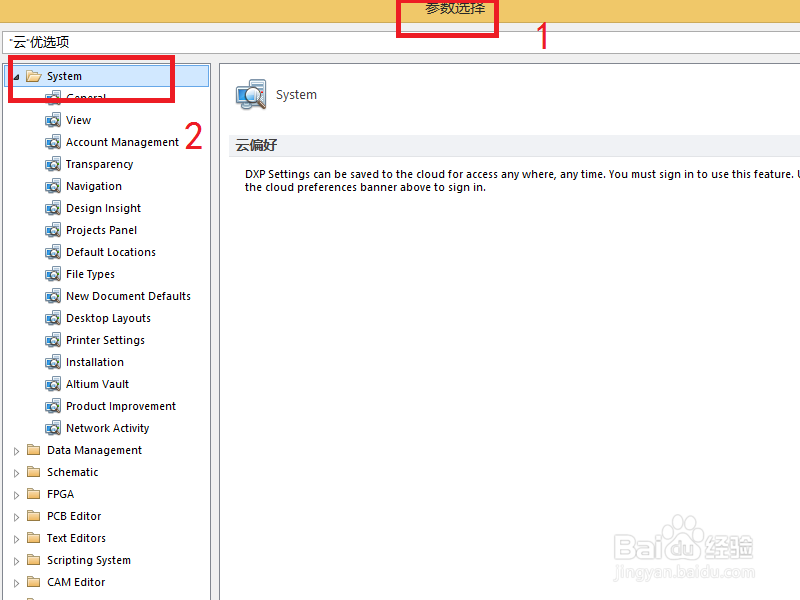Click the Text Editors folder icon
The width and height of the screenshot is (800, 600).
pyautogui.click(x=34, y=537)
